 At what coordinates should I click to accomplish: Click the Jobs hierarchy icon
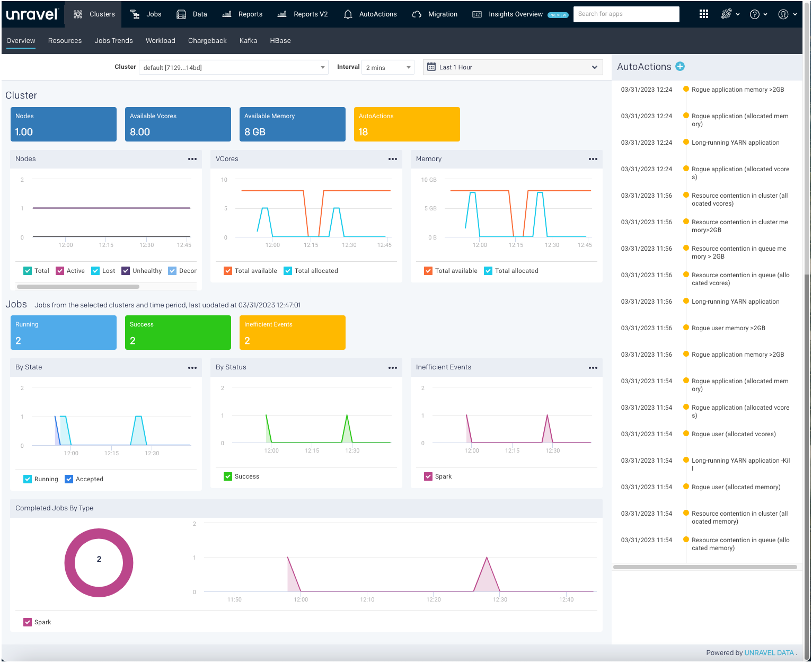pos(135,14)
